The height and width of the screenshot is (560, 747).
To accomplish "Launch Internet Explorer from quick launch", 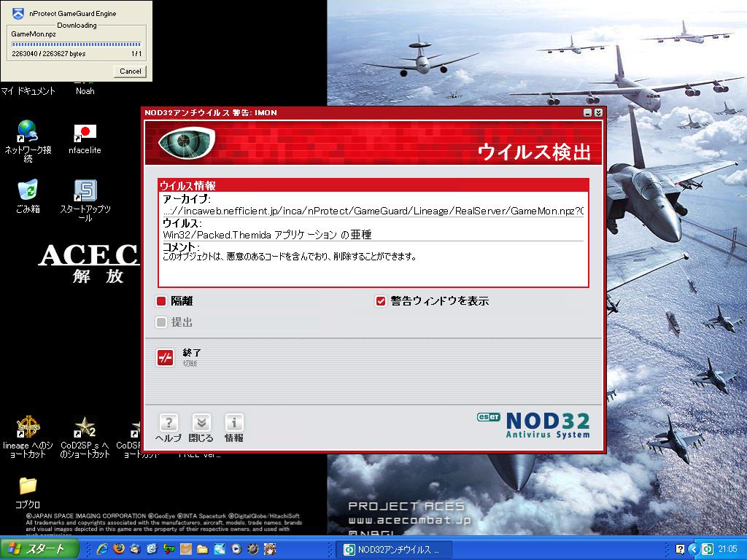I will coord(102,549).
